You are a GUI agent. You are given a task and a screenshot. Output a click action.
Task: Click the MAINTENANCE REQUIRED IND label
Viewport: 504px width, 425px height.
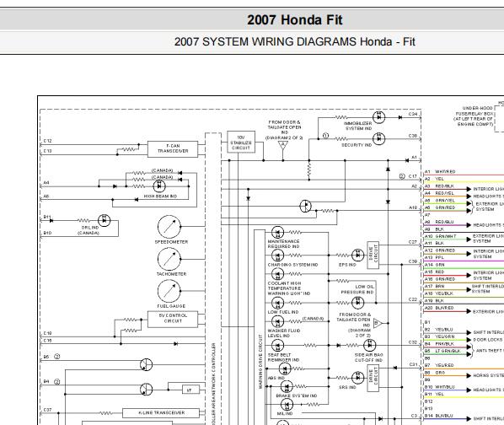click(x=283, y=244)
